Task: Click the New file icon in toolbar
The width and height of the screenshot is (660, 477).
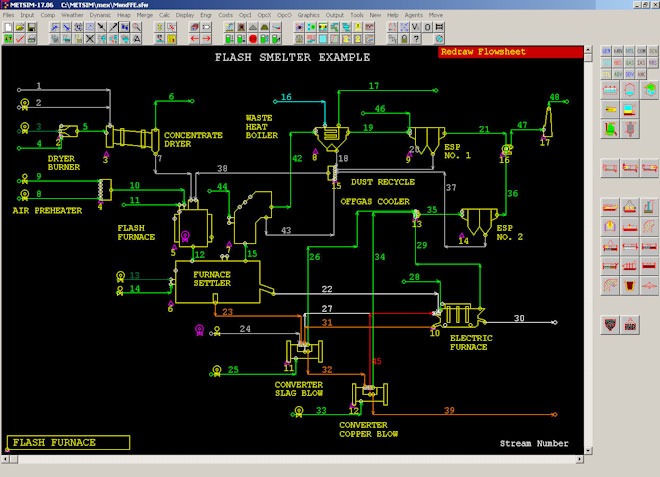Action: (x=8, y=27)
